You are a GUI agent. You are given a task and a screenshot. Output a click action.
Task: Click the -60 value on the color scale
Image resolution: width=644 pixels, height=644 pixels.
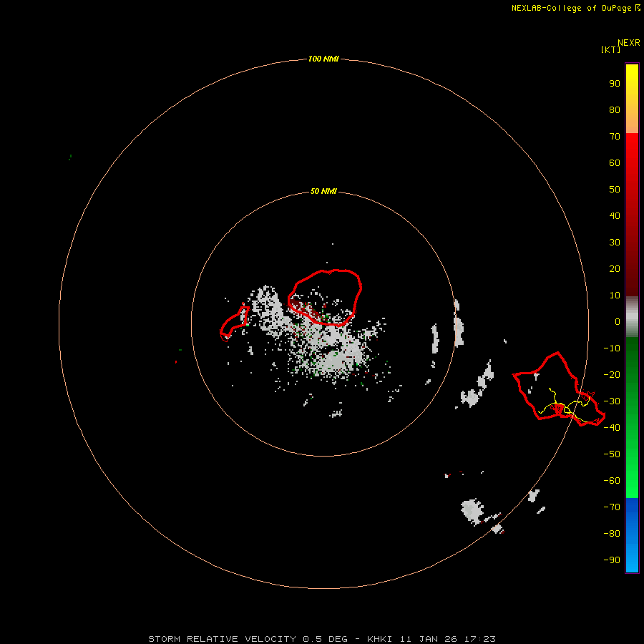pyautogui.click(x=612, y=481)
